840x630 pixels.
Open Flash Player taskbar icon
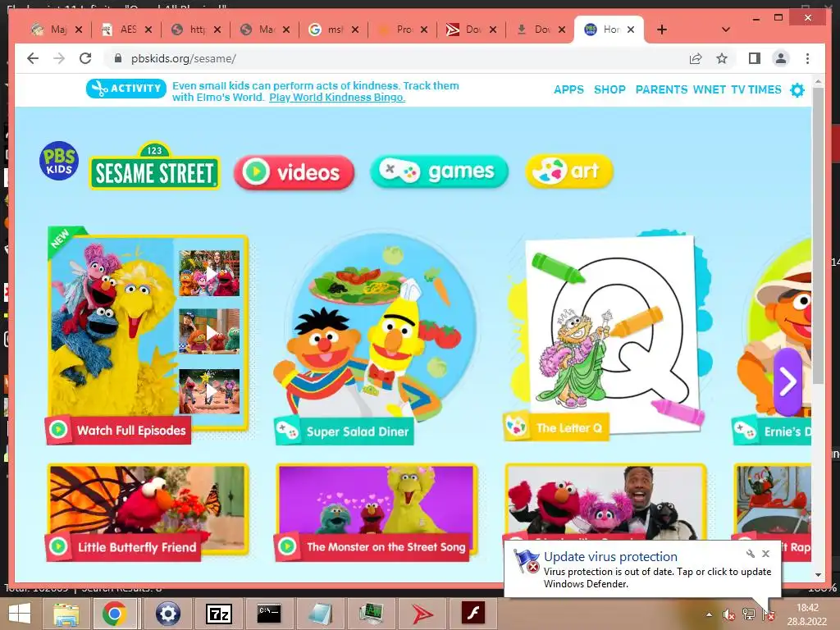point(473,614)
